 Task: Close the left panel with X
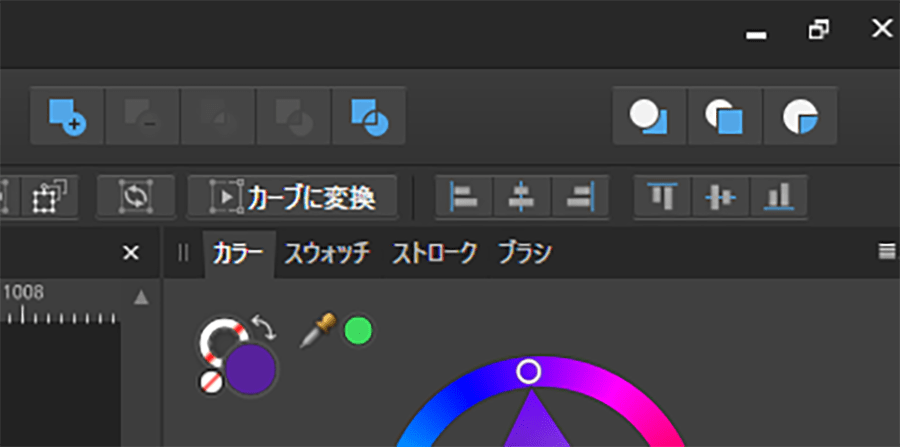pyautogui.click(x=131, y=252)
